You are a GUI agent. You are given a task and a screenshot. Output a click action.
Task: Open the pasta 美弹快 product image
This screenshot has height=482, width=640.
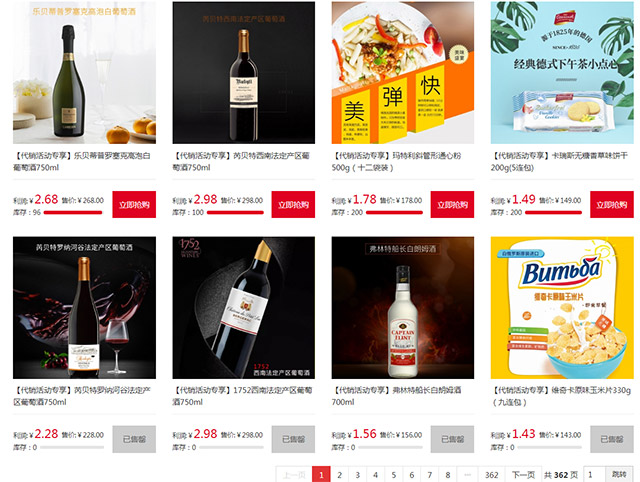click(x=403, y=72)
